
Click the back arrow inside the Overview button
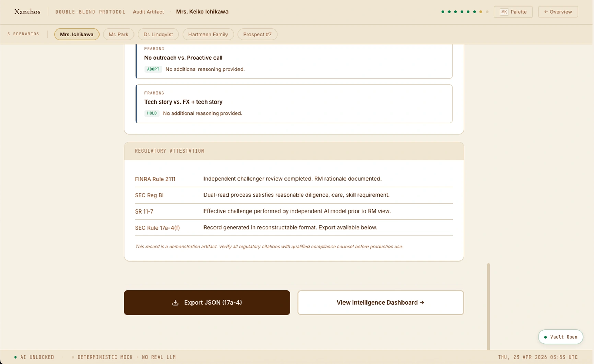(546, 12)
